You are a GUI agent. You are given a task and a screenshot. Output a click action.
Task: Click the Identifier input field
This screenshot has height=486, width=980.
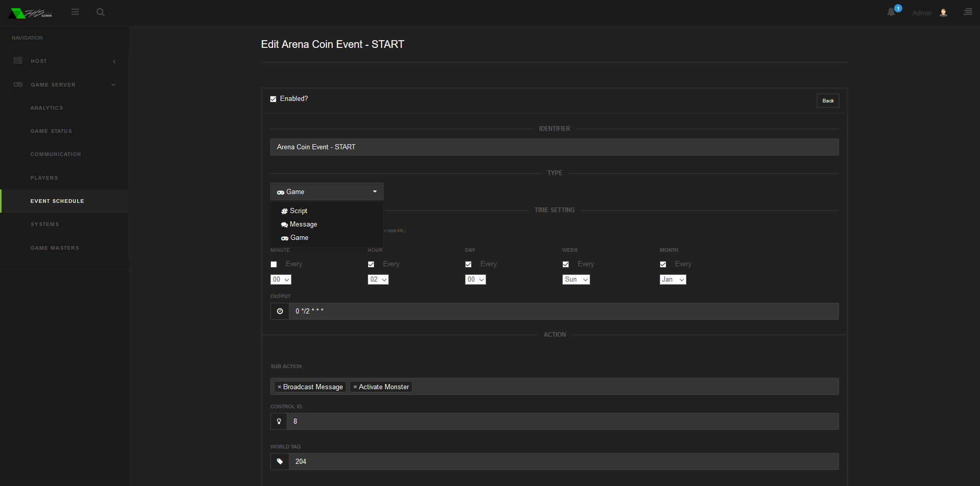(555, 147)
